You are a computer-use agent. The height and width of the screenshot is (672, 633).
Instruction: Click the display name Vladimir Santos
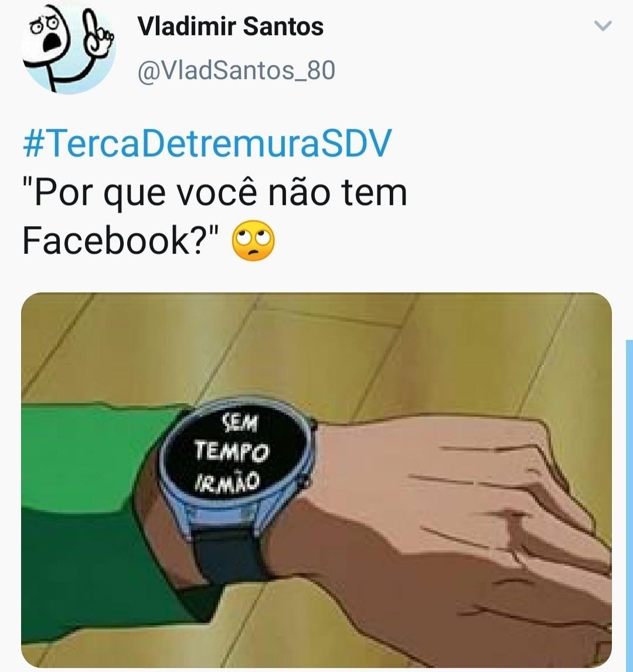coord(230,26)
